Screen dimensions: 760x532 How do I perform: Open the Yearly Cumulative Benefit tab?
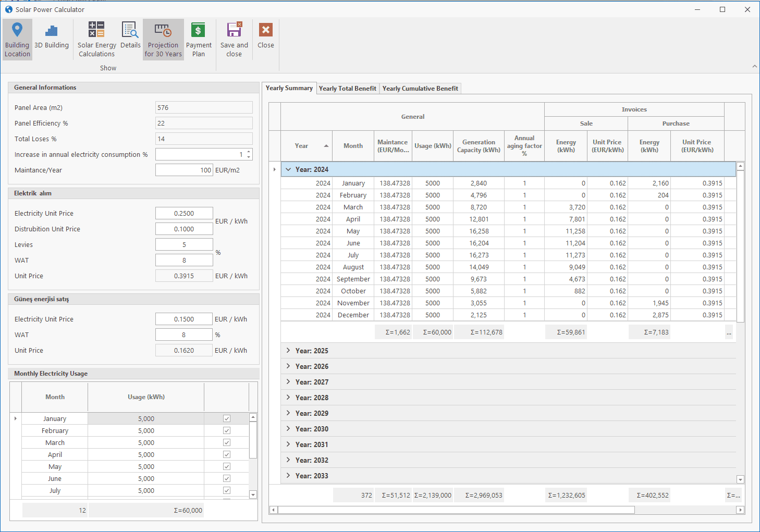coord(420,89)
